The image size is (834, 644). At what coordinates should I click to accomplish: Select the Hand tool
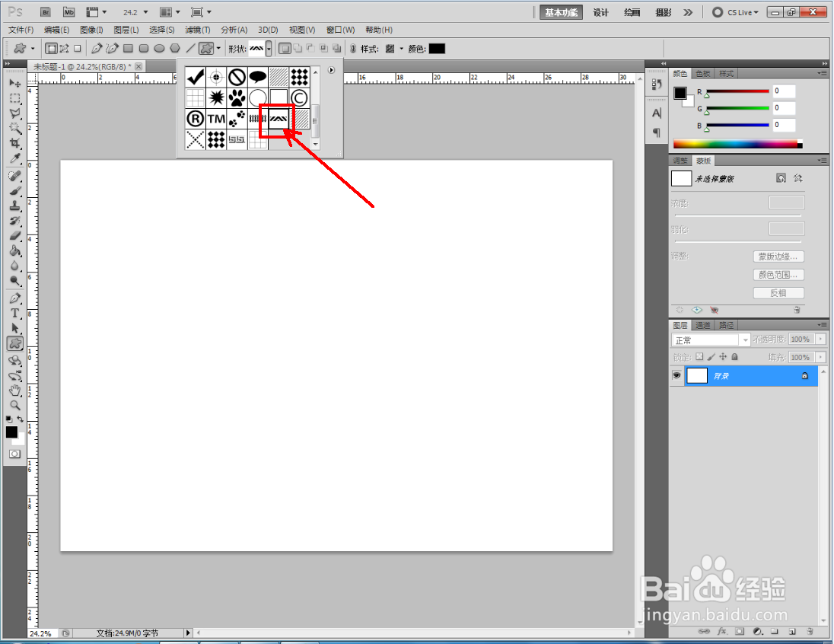pyautogui.click(x=15, y=391)
